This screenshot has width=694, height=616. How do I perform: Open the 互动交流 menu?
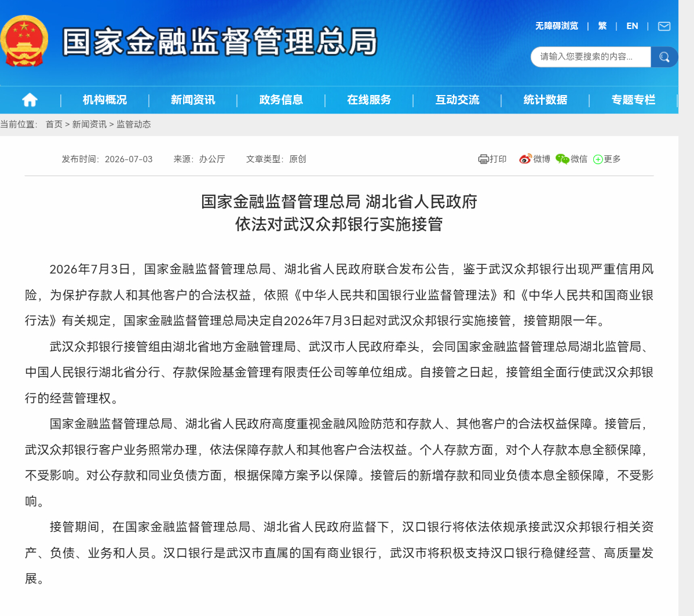pyautogui.click(x=457, y=100)
